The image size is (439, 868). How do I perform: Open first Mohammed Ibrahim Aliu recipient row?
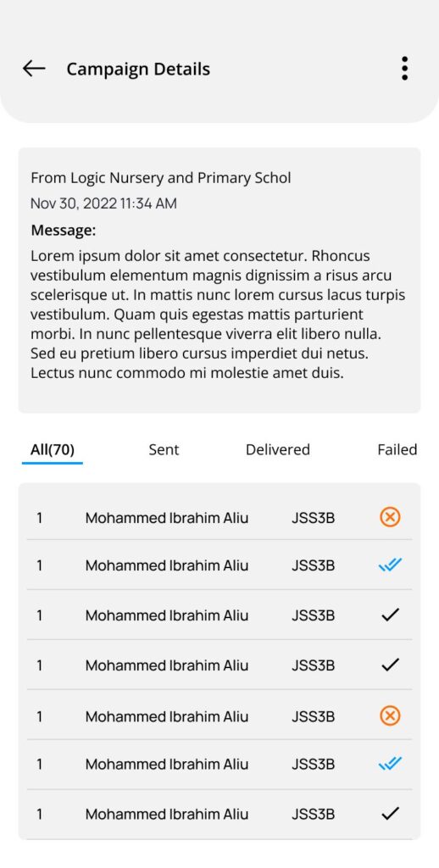[219, 518]
